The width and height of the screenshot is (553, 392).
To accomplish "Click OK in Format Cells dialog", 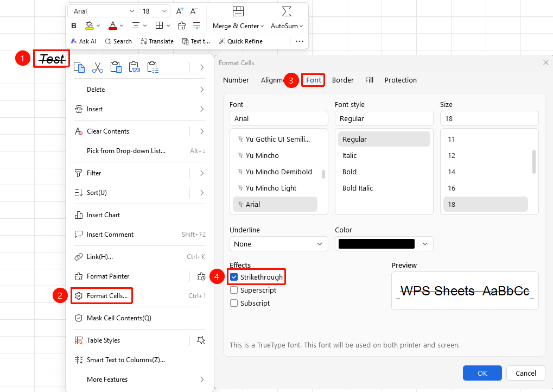I will 482,373.
